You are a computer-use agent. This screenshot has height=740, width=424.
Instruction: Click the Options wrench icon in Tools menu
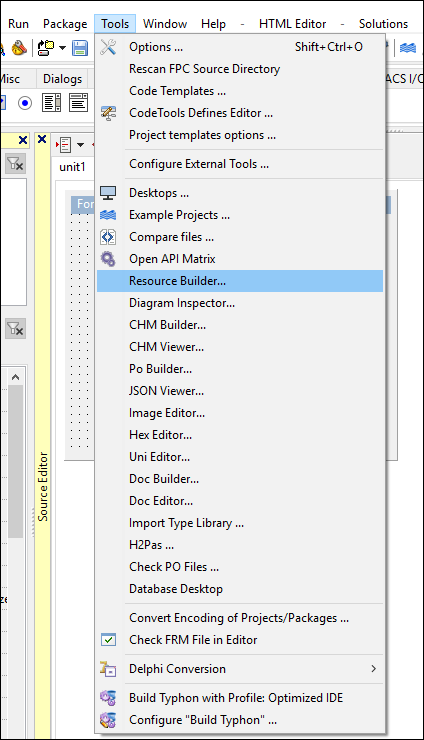tap(108, 47)
